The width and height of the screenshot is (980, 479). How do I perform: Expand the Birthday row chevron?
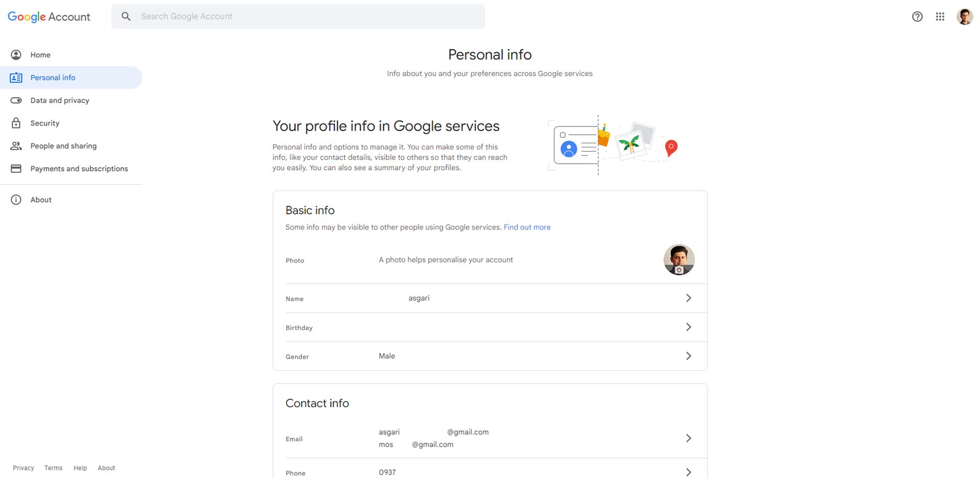tap(689, 327)
